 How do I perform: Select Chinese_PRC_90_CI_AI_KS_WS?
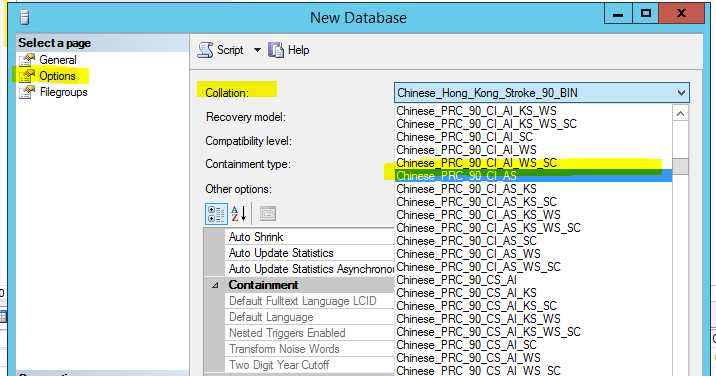[533, 111]
